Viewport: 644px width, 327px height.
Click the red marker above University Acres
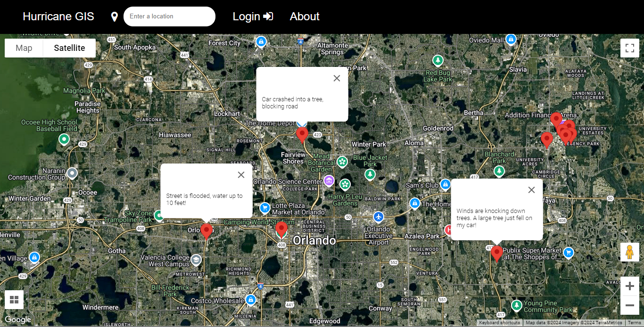click(547, 140)
